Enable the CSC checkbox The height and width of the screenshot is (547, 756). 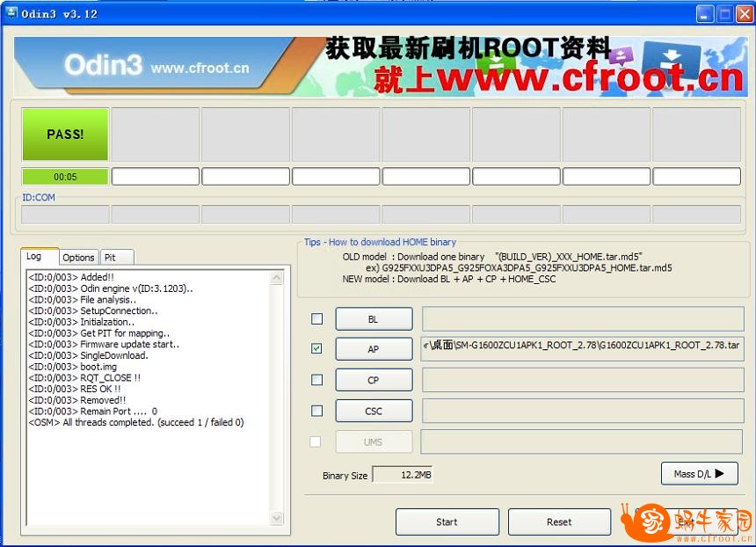click(x=316, y=411)
